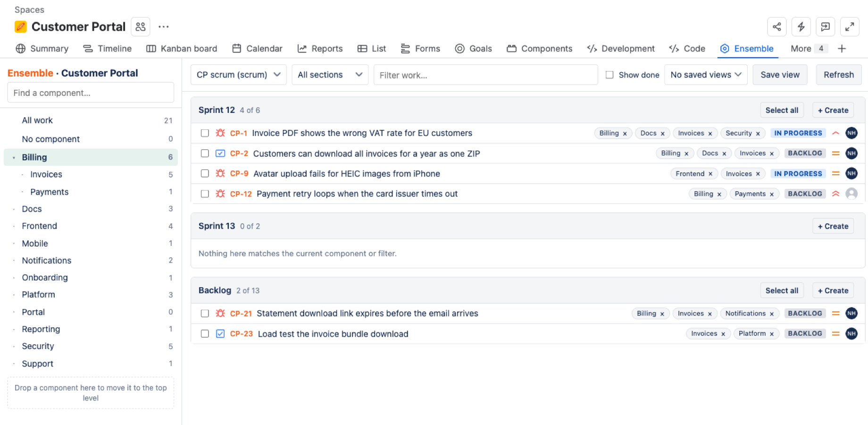This screenshot has width=868, height=425.
Task: Collapse the Billing component tree
Action: [x=14, y=157]
